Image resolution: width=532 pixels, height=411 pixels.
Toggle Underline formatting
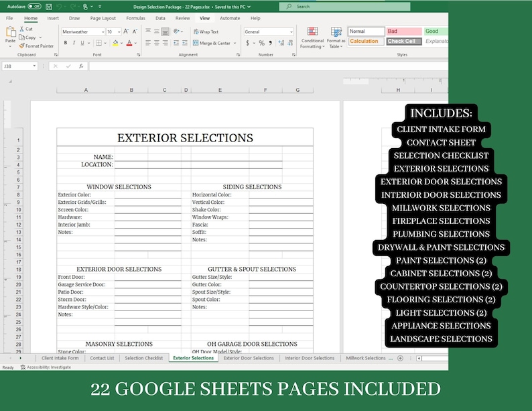[x=82, y=43]
